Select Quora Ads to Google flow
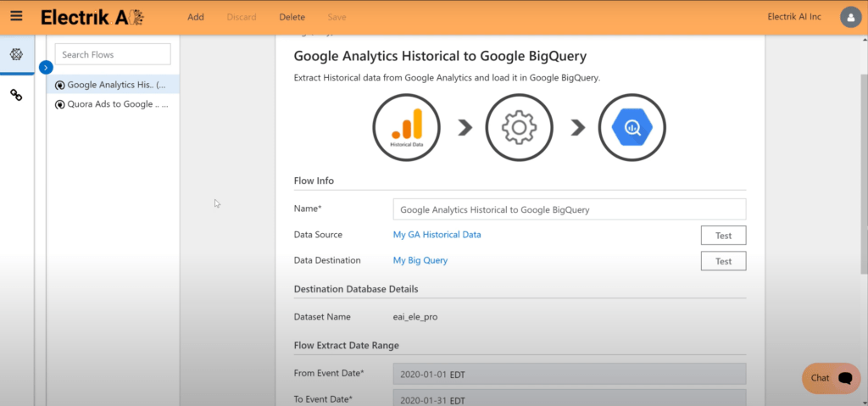 coord(113,104)
